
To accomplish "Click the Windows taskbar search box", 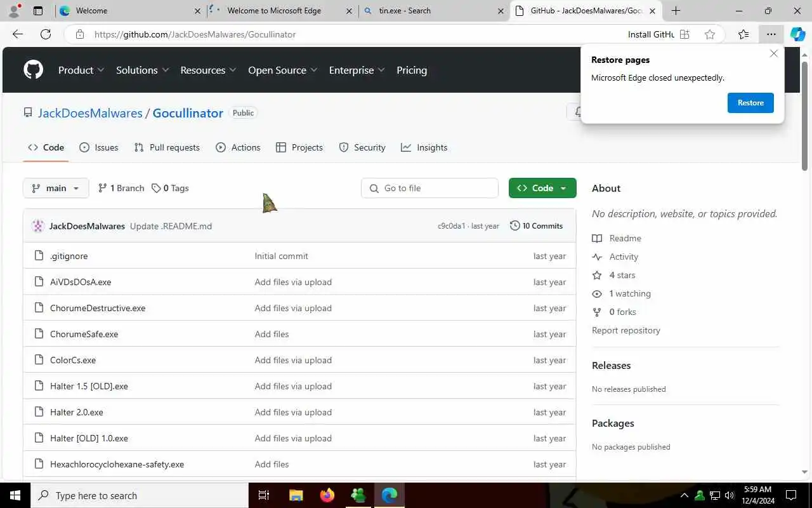I will tap(140, 495).
